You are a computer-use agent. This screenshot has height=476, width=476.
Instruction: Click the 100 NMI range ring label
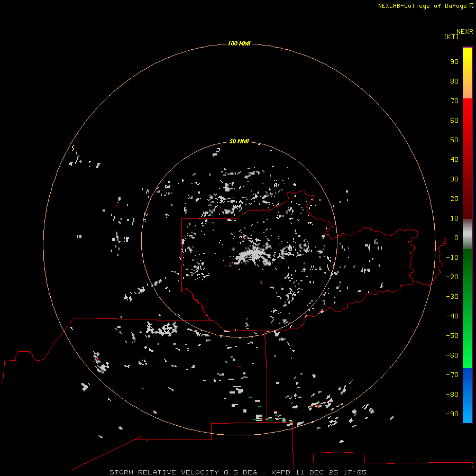click(239, 44)
